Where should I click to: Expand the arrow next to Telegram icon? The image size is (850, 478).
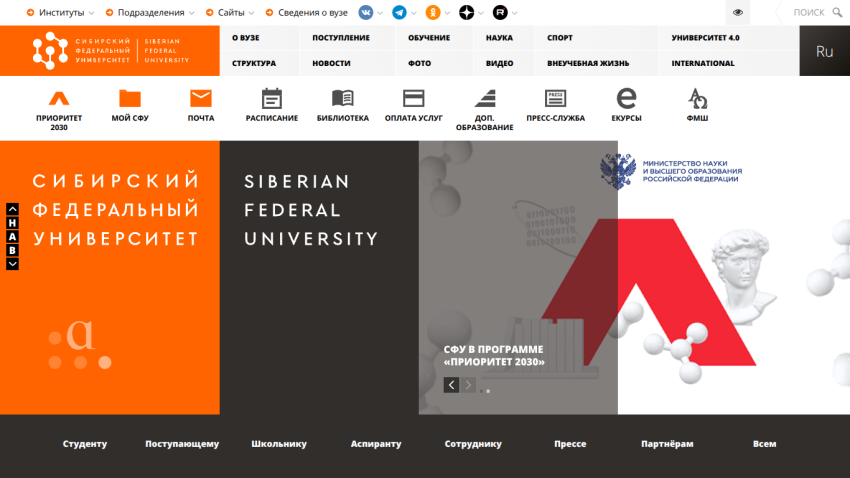pos(414,13)
